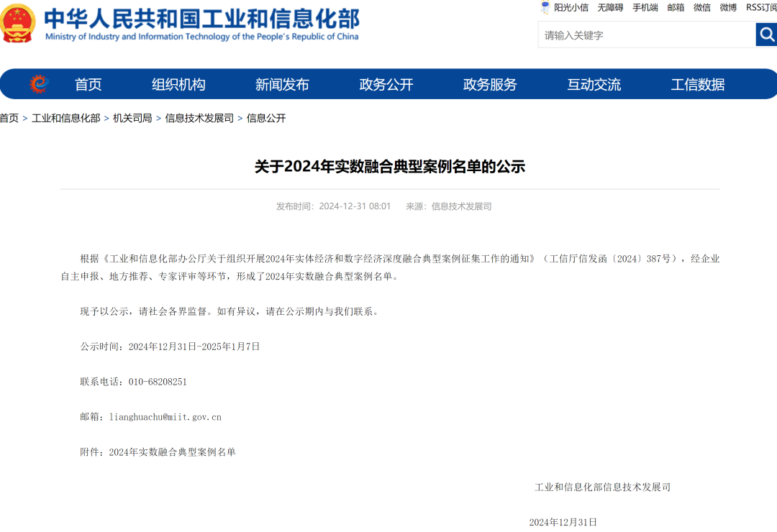777x532 pixels.
Task: Open the RSS订阅 link
Action: click(761, 7)
